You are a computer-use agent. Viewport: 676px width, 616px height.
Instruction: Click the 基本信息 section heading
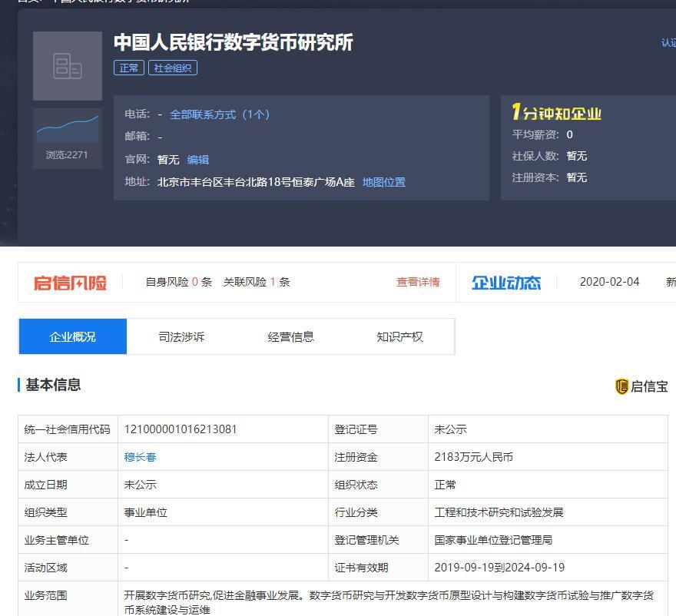[x=53, y=385]
